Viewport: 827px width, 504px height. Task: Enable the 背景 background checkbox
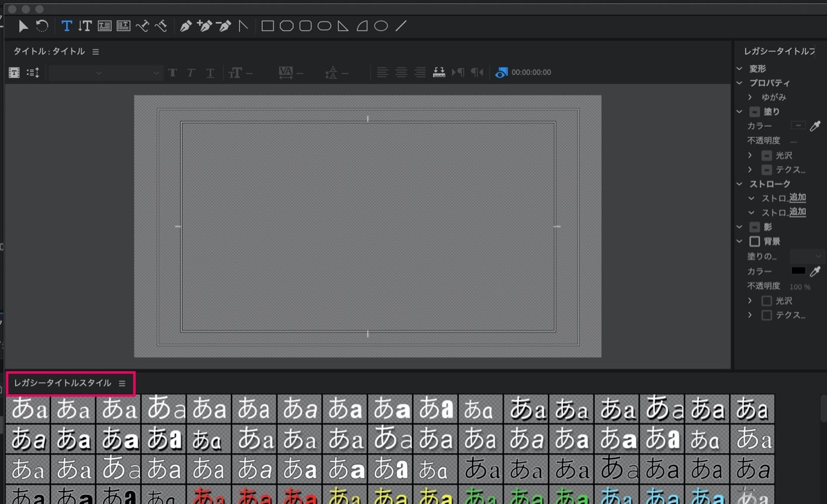click(x=755, y=242)
